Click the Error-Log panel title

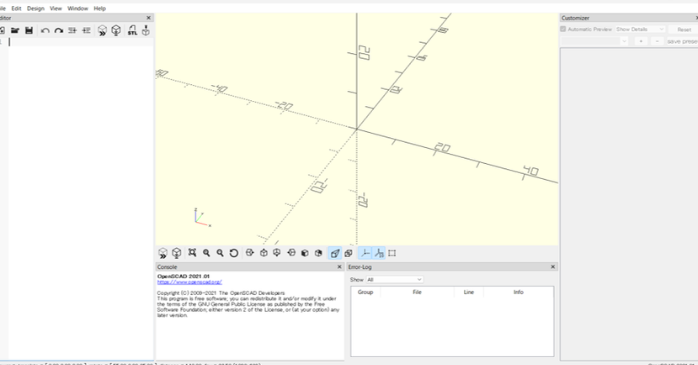point(360,267)
